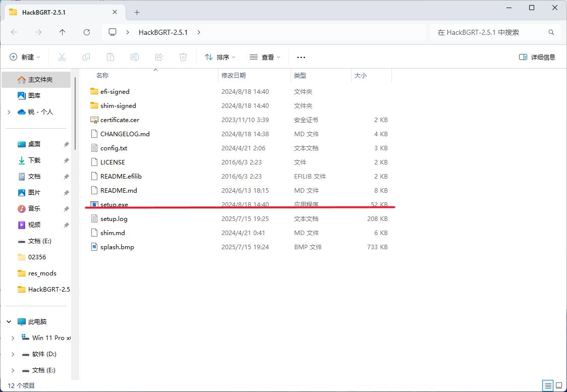Switch to large thumbnails view icon
The width and height of the screenshot is (567, 392).
559,385
